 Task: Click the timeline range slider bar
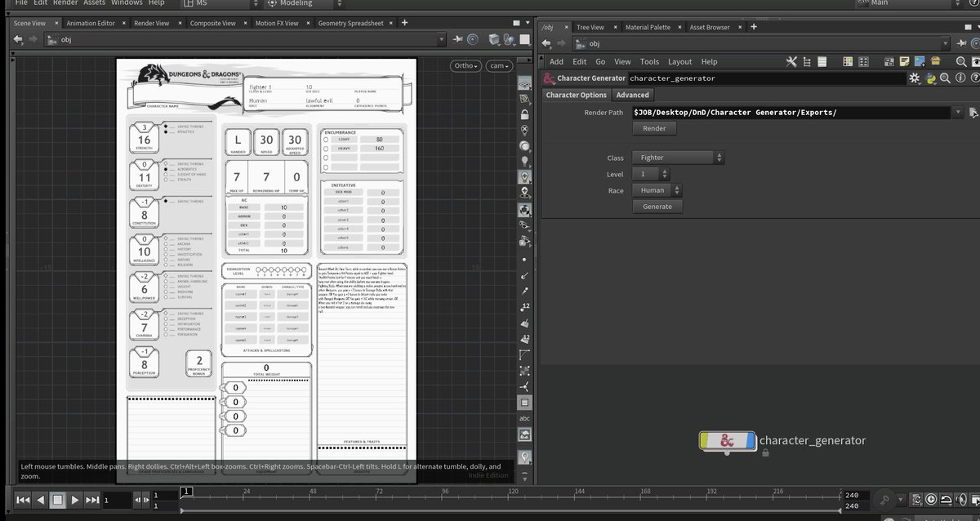512,510
